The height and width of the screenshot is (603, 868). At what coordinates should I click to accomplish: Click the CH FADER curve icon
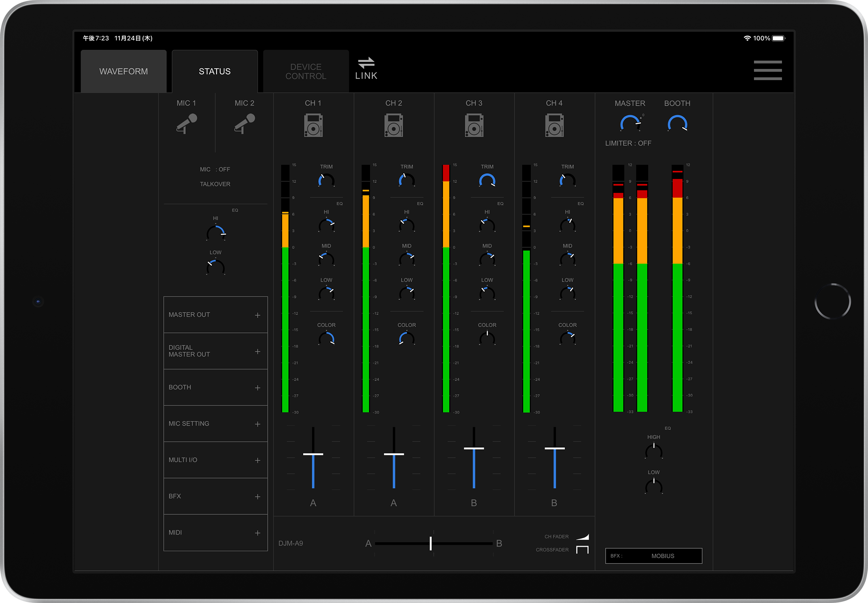click(x=582, y=537)
